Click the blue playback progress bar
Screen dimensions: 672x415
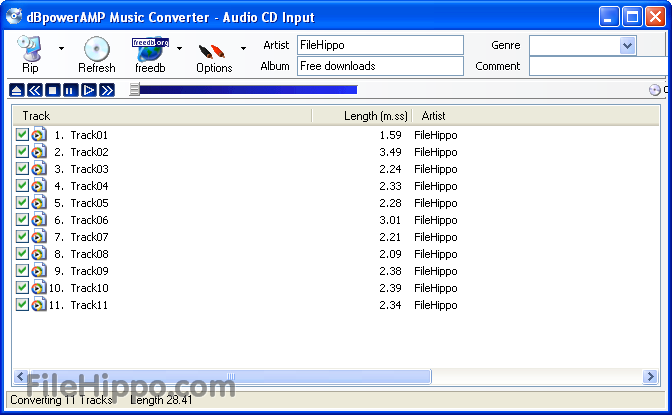click(x=248, y=90)
